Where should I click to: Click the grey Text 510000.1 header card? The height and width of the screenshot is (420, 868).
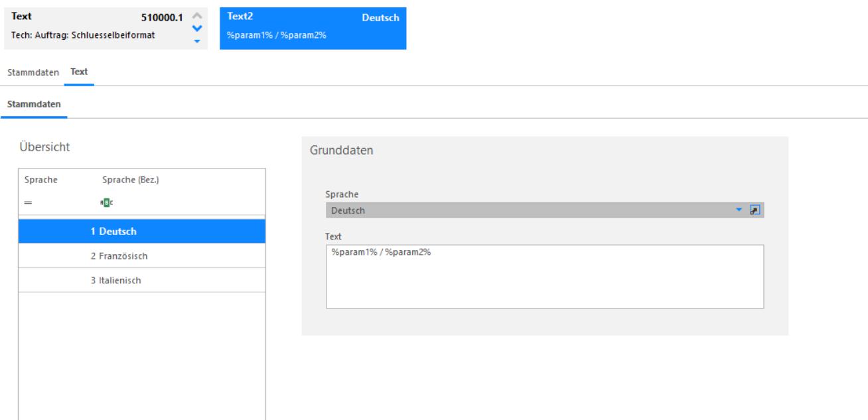(x=106, y=29)
